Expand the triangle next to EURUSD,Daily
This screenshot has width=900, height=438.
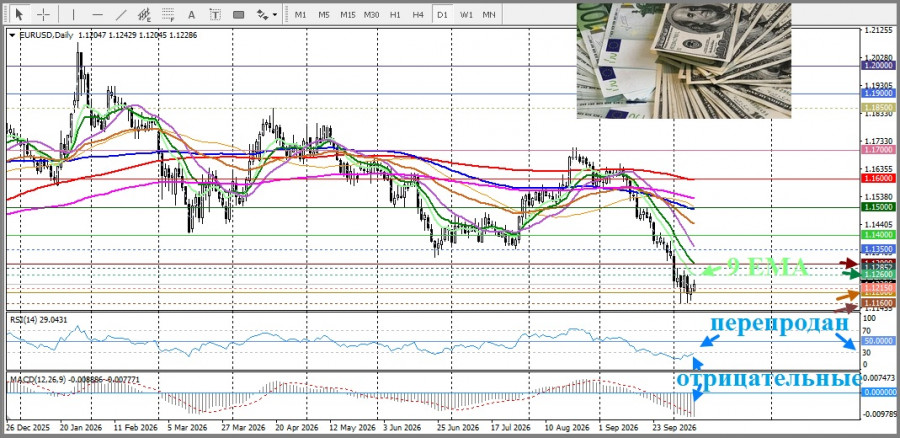pyautogui.click(x=13, y=36)
